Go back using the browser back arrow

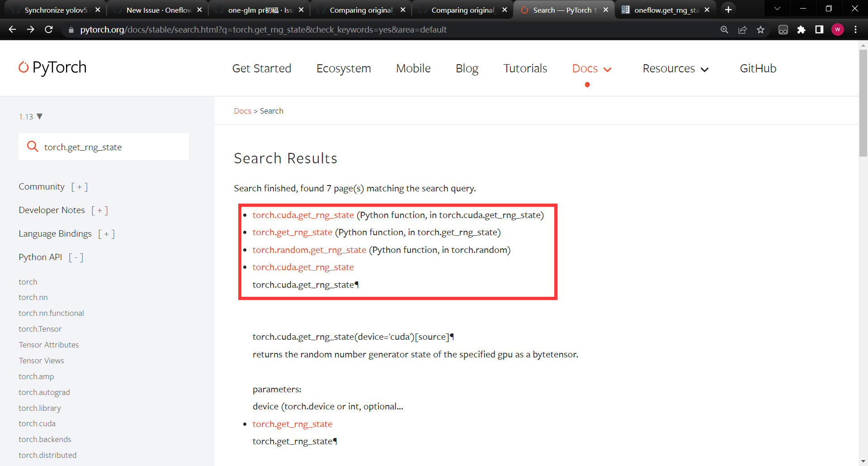(x=12, y=29)
